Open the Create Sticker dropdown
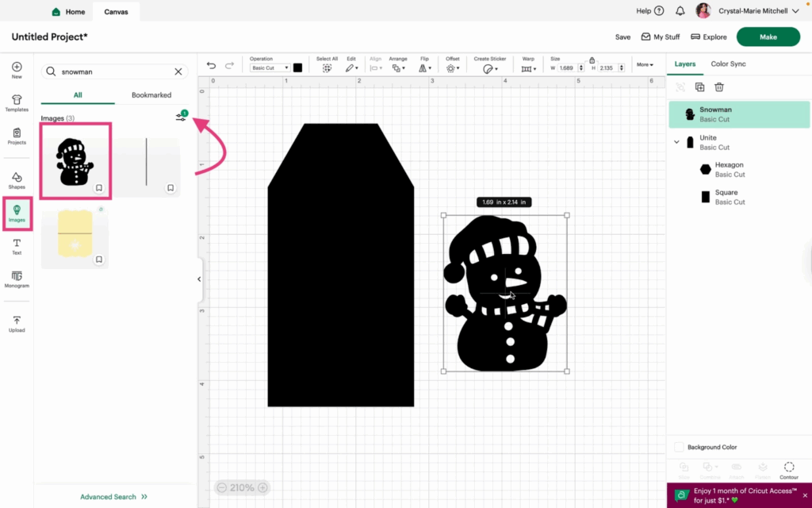The height and width of the screenshot is (508, 812). pos(490,68)
